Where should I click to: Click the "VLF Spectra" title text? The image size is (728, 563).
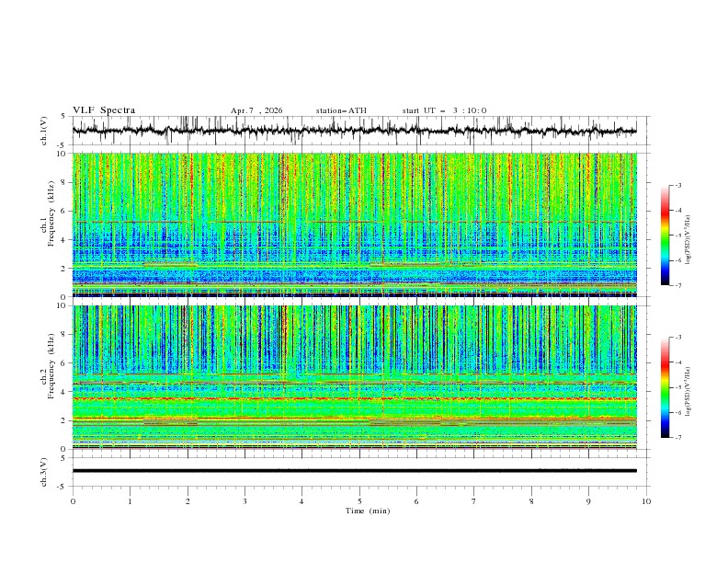point(104,110)
